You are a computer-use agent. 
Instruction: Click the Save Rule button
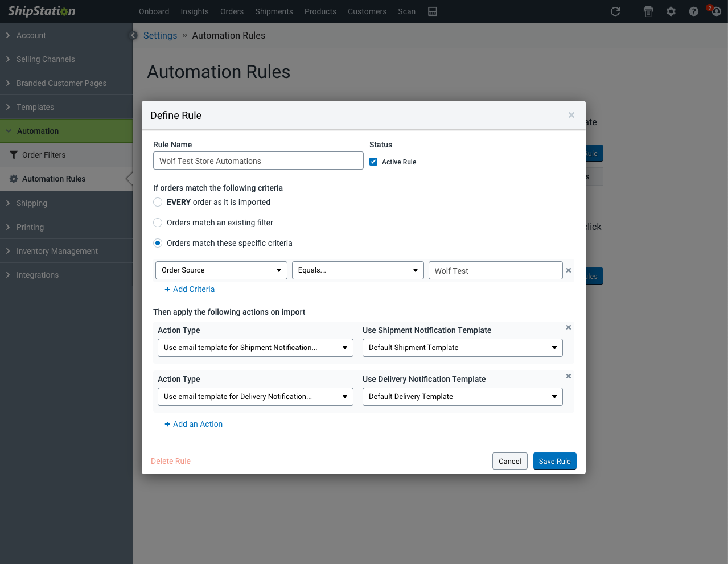coord(554,461)
